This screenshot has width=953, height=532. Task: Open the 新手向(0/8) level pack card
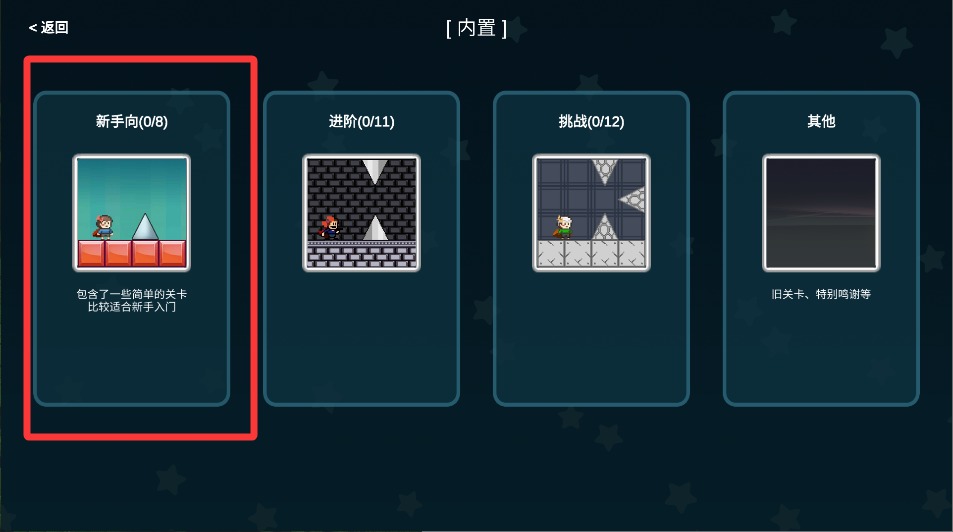pos(132,249)
